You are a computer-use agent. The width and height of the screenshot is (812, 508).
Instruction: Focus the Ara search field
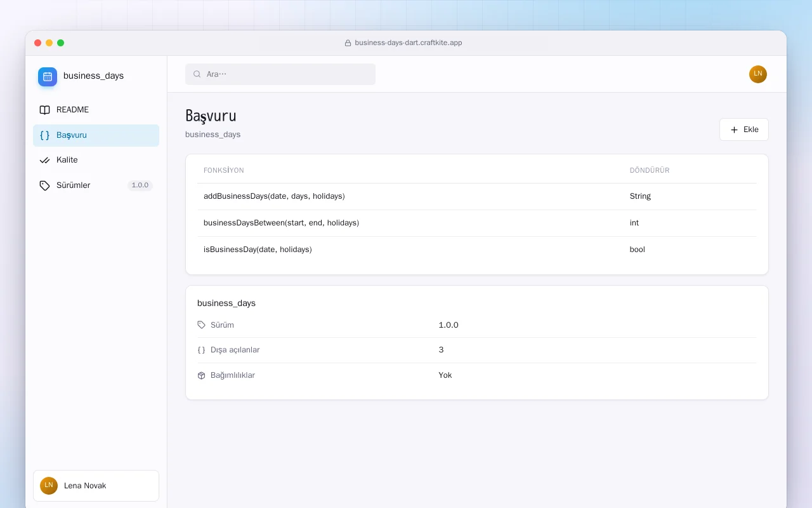pyautogui.click(x=280, y=74)
